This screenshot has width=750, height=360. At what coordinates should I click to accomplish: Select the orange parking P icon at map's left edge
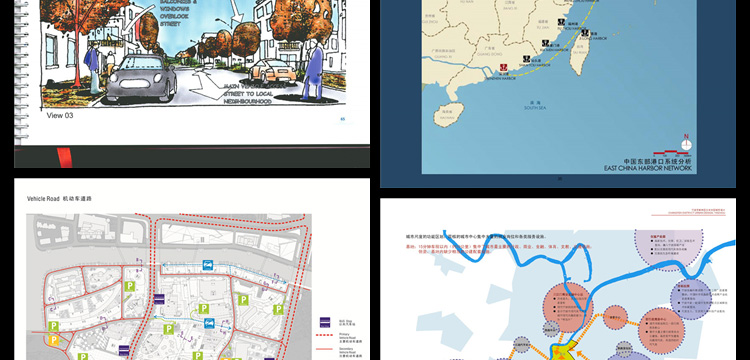point(54,340)
